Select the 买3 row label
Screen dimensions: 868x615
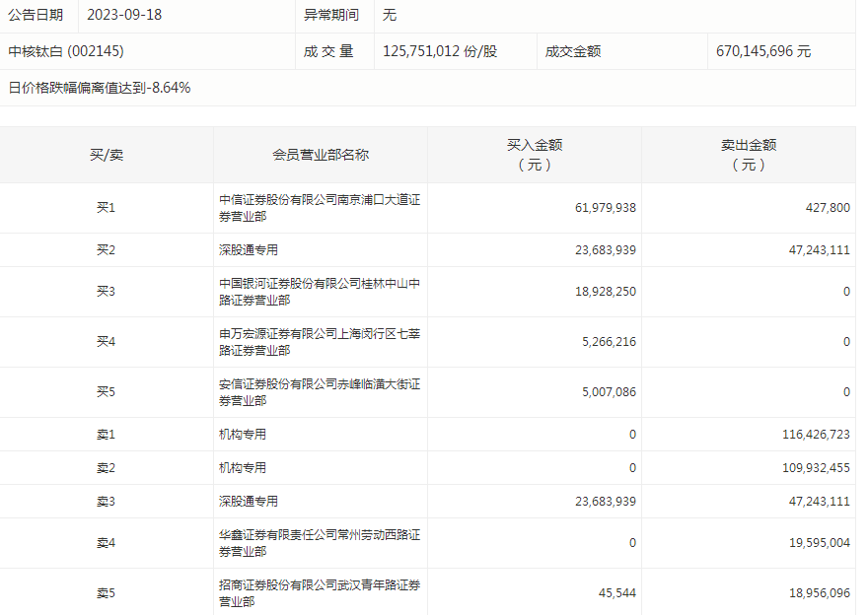106,292
